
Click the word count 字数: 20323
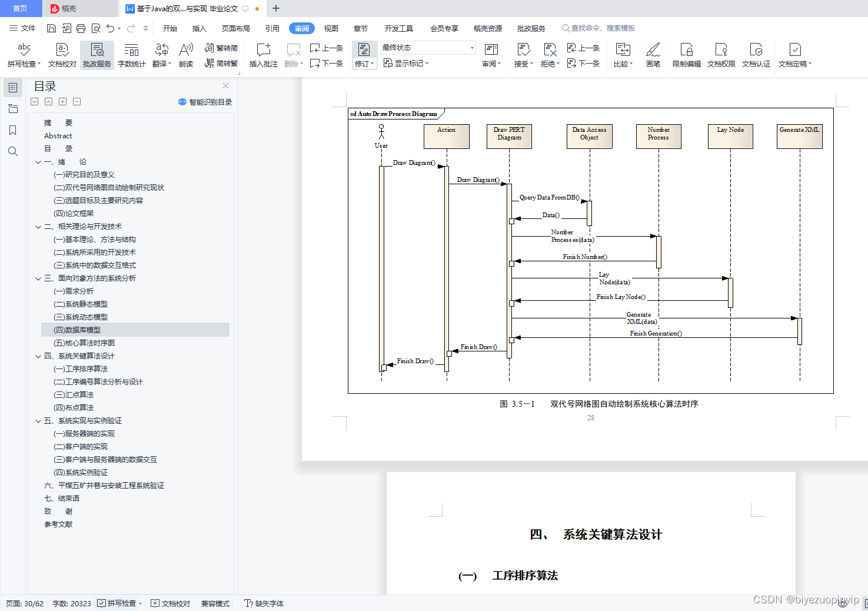pos(72,603)
